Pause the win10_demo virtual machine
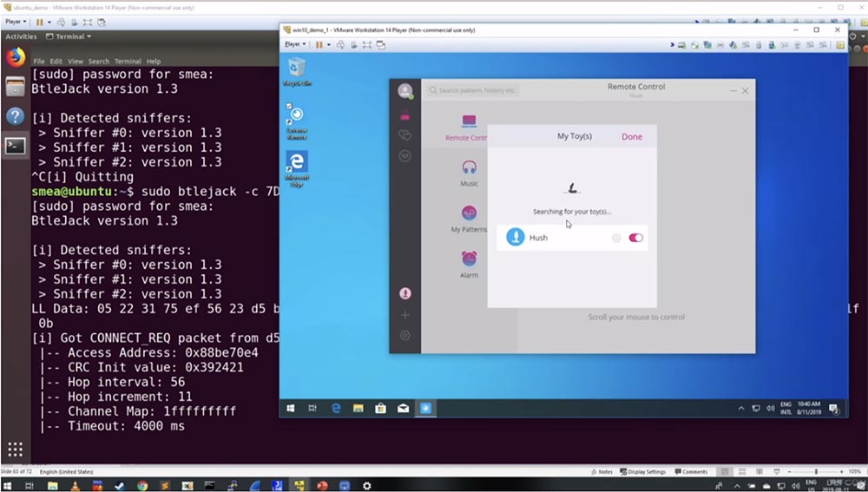 319,45
